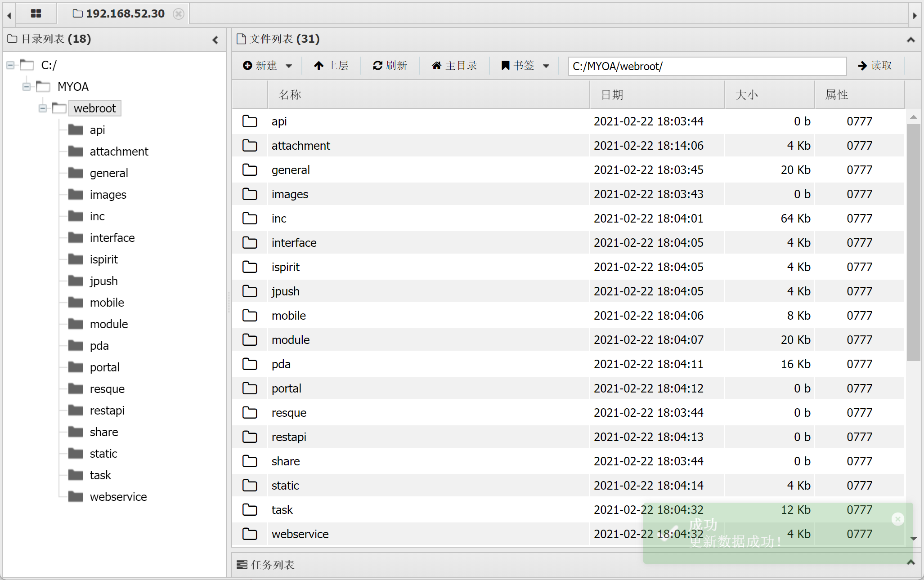Click the file list vertical scrollbar
Viewport: 924px width, 580px height.
913,243
